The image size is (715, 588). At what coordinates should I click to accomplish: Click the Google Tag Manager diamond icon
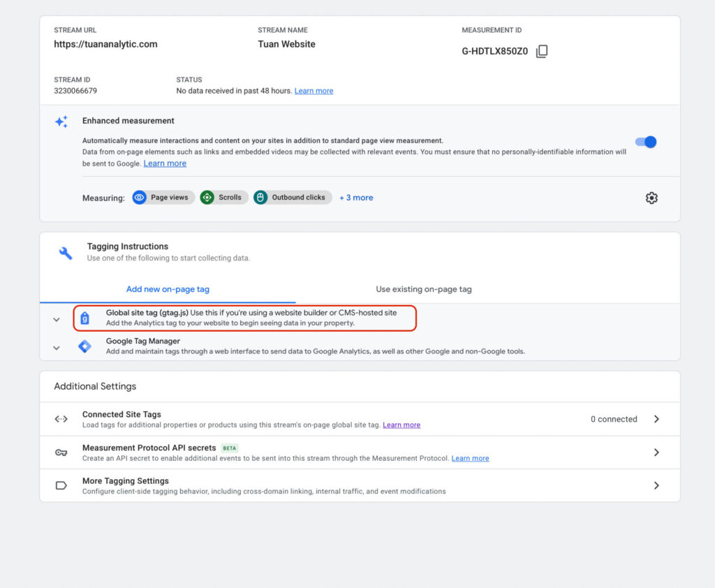84,346
